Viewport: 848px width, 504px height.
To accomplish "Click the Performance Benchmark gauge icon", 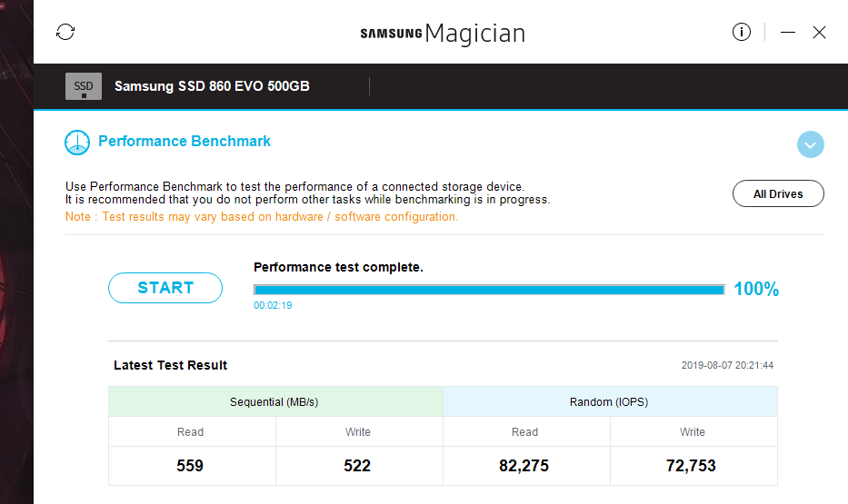I will click(77, 142).
